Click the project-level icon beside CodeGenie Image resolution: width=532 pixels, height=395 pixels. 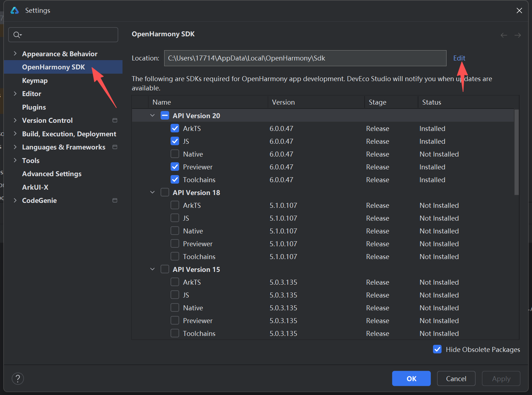pos(115,200)
